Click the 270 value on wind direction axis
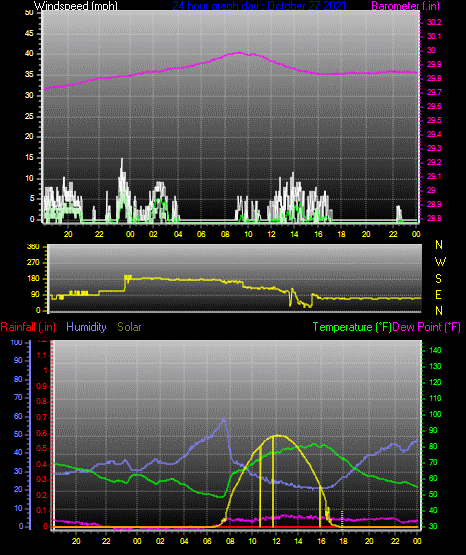Screen dimensions: 466x555 tap(33, 263)
